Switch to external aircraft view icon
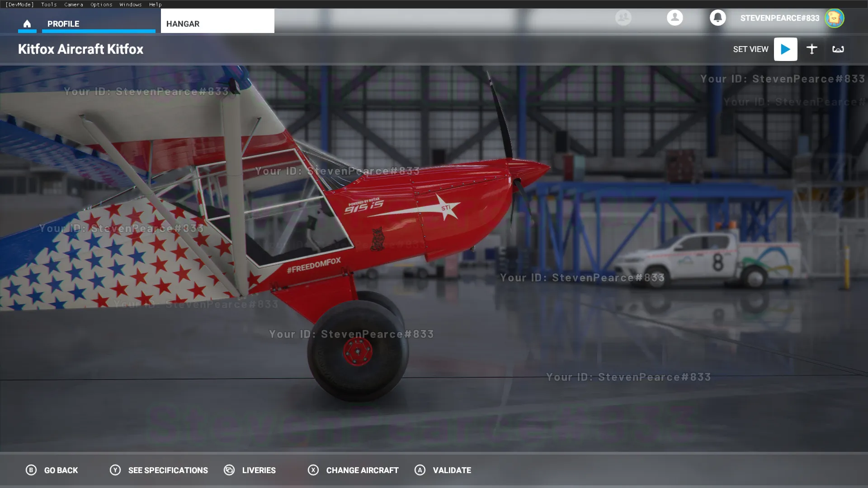This screenshot has width=868, height=488. point(812,49)
